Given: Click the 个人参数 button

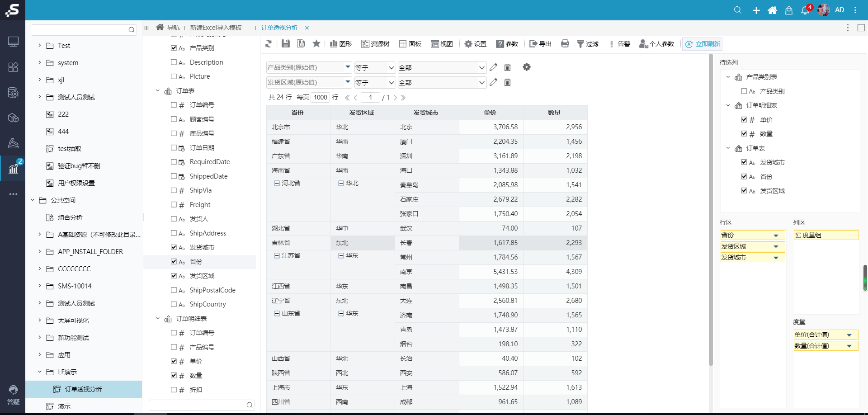Looking at the screenshot, I should [656, 44].
